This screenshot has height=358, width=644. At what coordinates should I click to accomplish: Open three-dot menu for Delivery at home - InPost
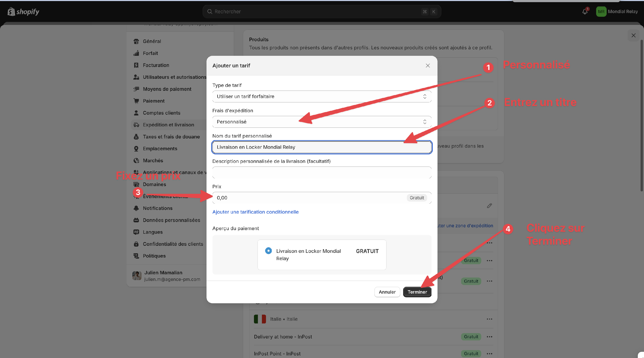click(x=489, y=337)
